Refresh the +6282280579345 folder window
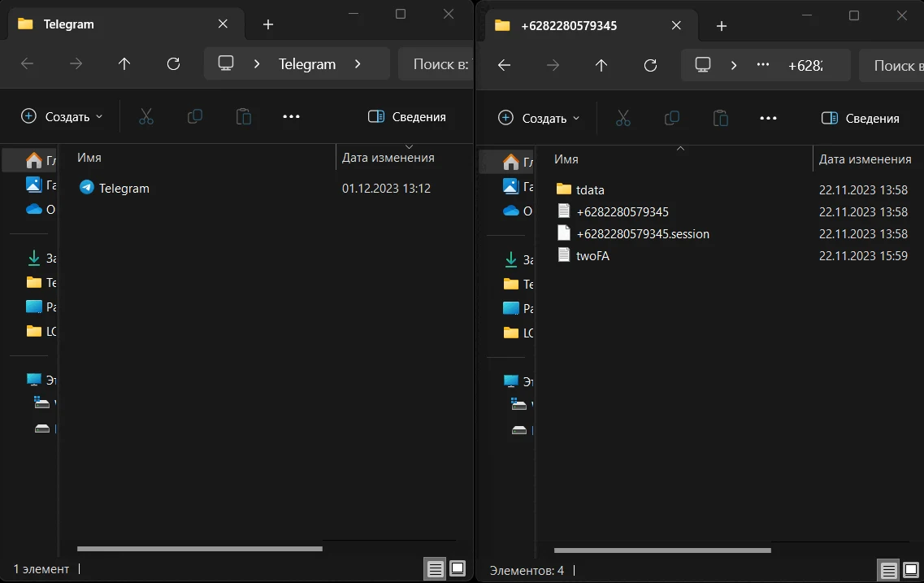The height and width of the screenshot is (583, 924). pos(651,65)
